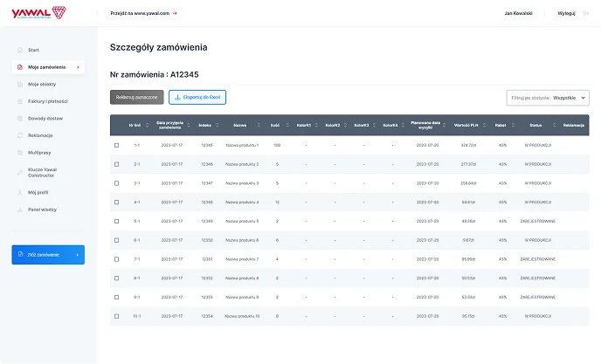
Task: Click the Reklamuj zaznaczone button
Action: pos(137,97)
